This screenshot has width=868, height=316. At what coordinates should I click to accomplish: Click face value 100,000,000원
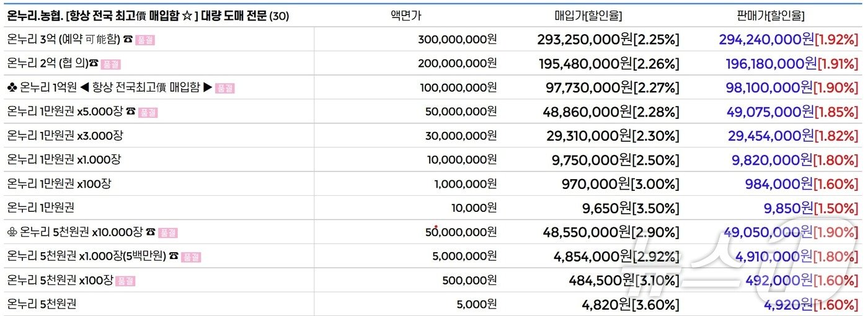pos(458,88)
